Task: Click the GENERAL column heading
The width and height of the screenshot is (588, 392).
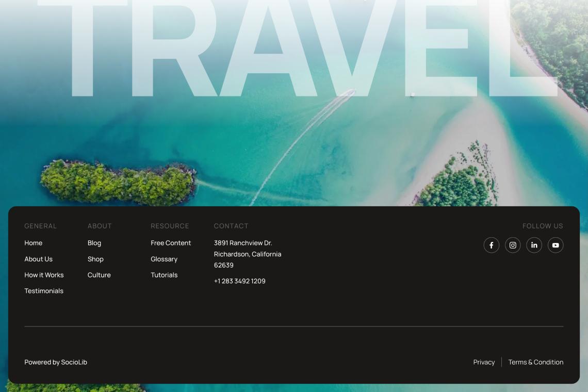Action: (x=41, y=226)
